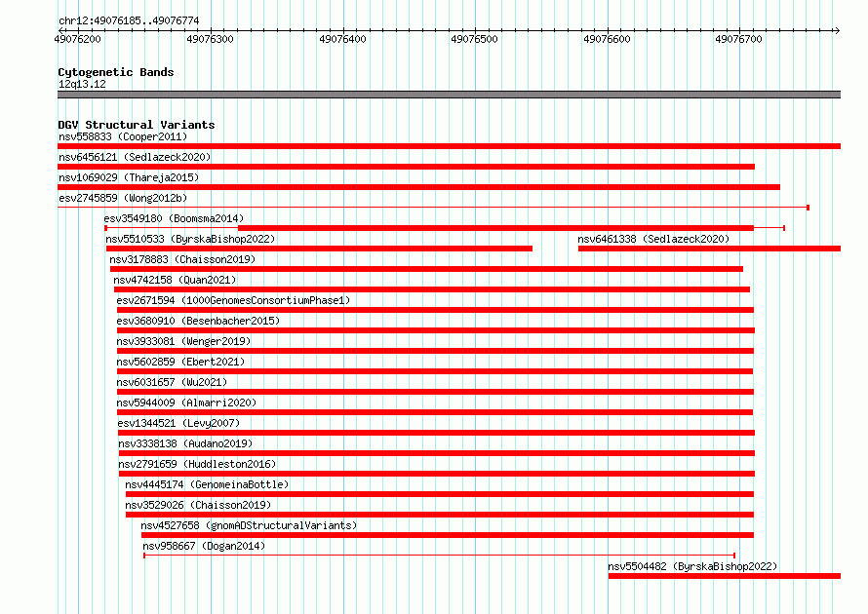Select the red bar for nsv4527658
This screenshot has width=868, height=614.
pos(448,535)
